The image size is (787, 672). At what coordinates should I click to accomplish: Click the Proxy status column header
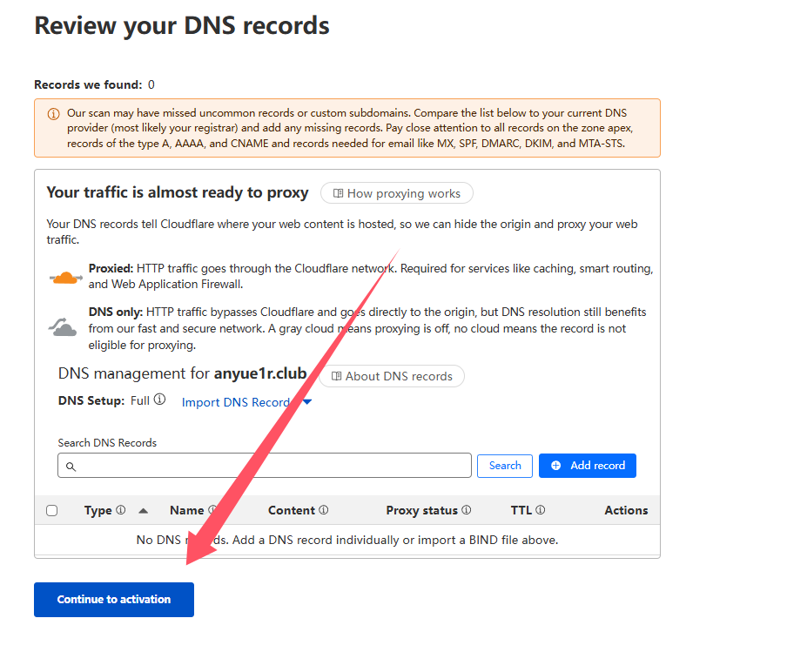pos(422,510)
